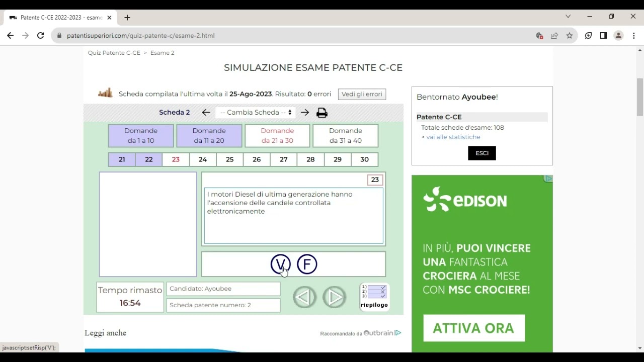Click the Patente C-CE sidebar heading
644x362 pixels.
(439, 117)
